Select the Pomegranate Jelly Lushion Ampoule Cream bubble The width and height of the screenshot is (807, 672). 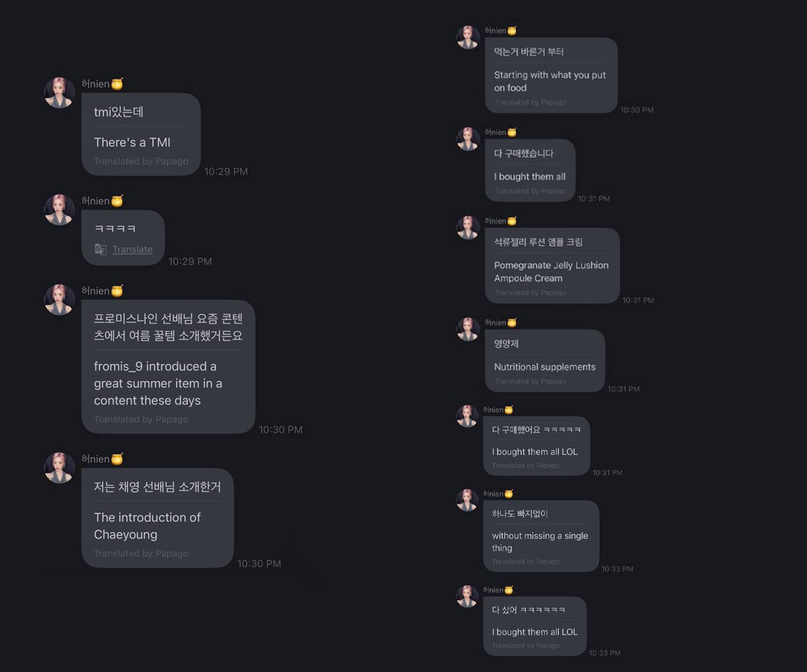click(x=552, y=265)
